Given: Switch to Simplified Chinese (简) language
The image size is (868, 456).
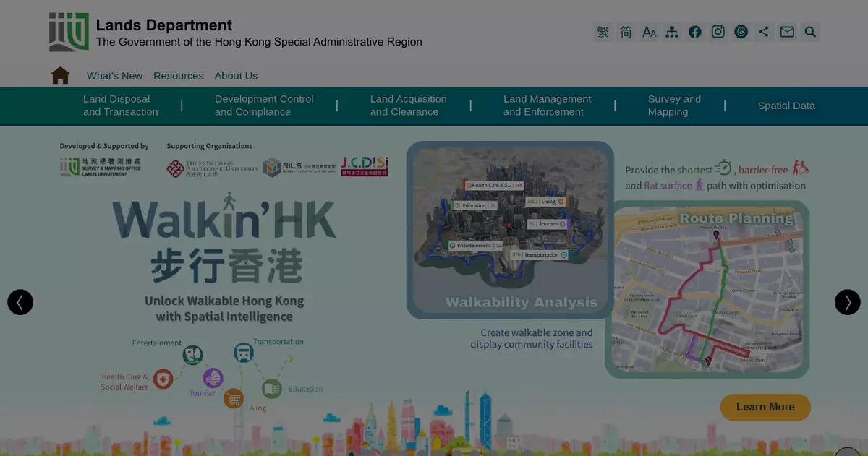Looking at the screenshot, I should (x=626, y=32).
